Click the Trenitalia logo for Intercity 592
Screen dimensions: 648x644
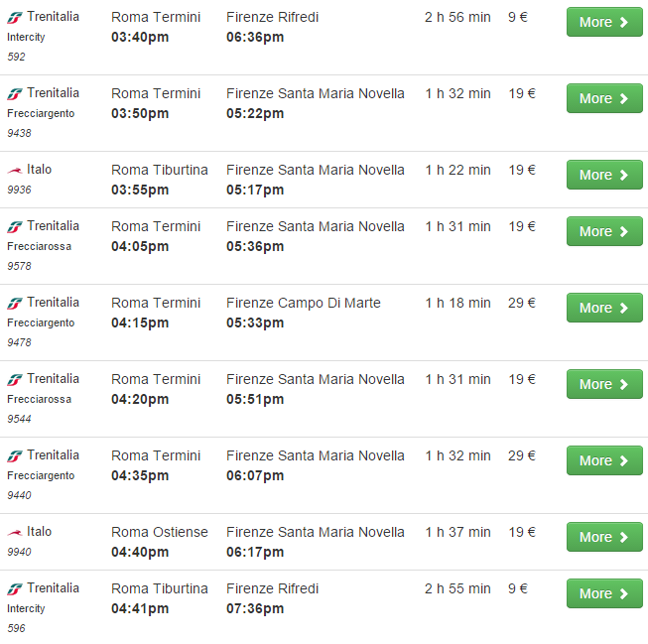coord(15,17)
